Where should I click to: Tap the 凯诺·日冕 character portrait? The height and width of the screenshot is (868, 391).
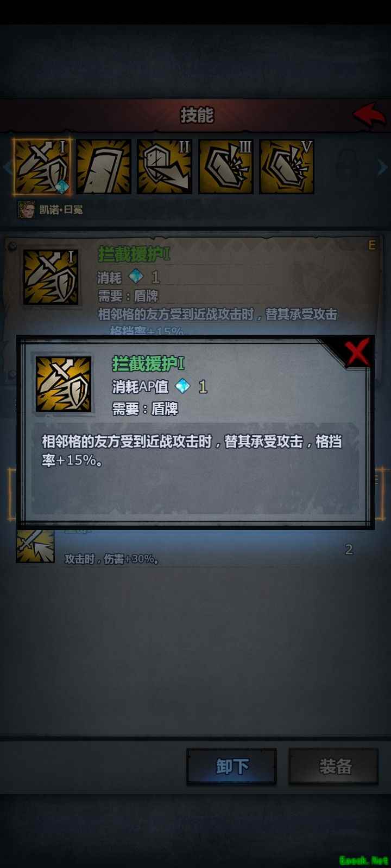[x=26, y=210]
